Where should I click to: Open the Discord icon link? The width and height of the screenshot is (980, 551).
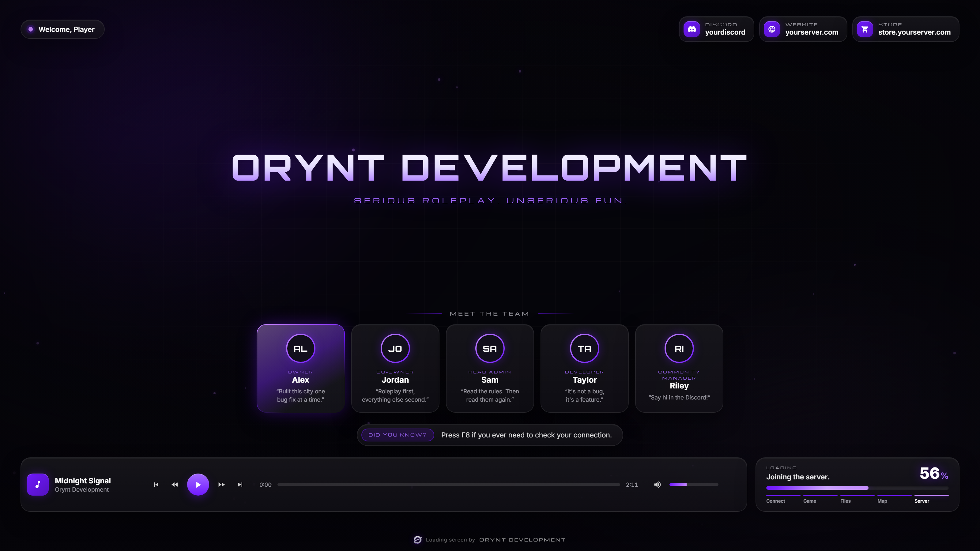coord(692,29)
